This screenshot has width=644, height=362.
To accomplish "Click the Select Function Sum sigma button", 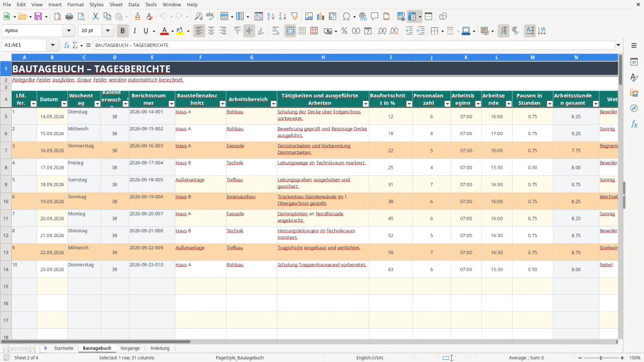I will (x=75, y=46).
